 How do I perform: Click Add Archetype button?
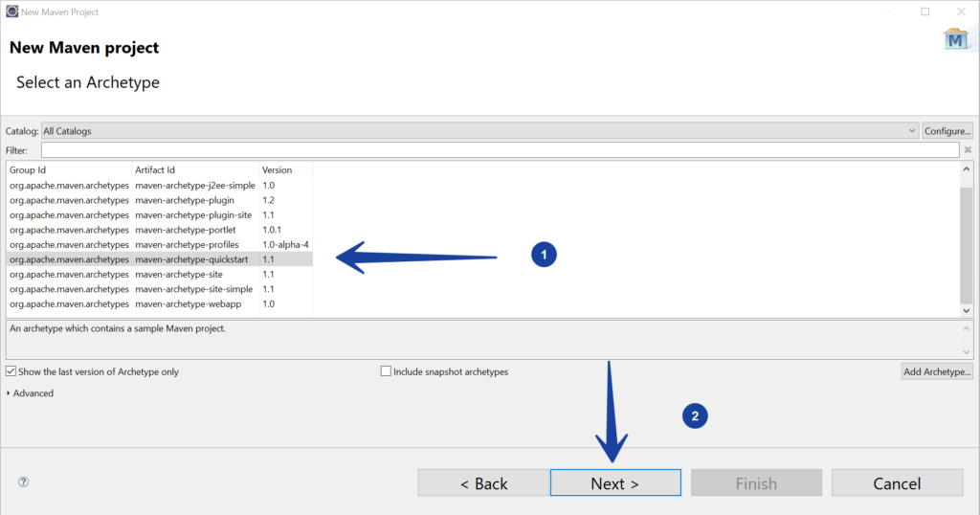coord(937,371)
